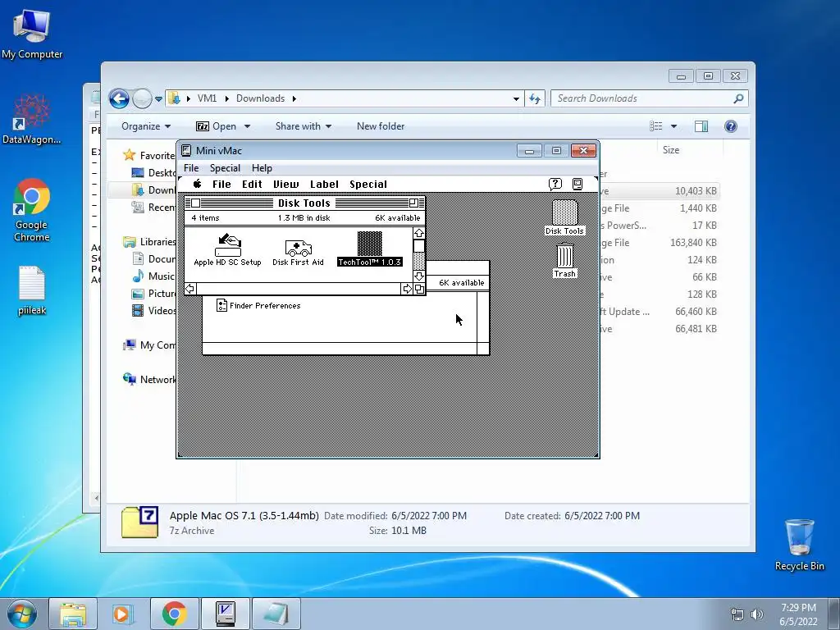Click the Disk Tools scroll up arrow
840x630 pixels.
(x=419, y=233)
